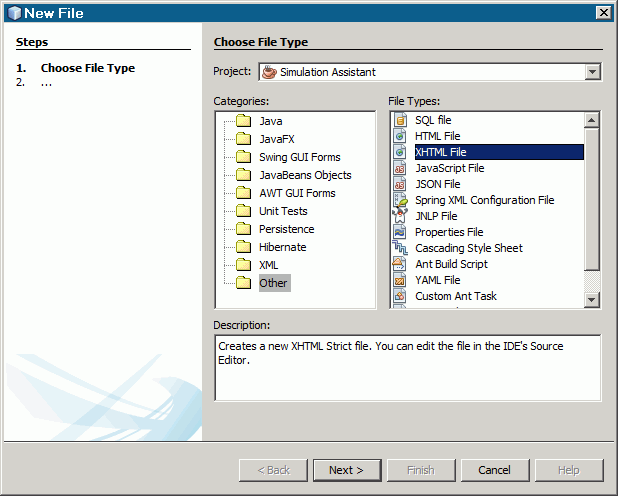The image size is (618, 496).
Task: Select the XML category
Action: tap(268, 265)
